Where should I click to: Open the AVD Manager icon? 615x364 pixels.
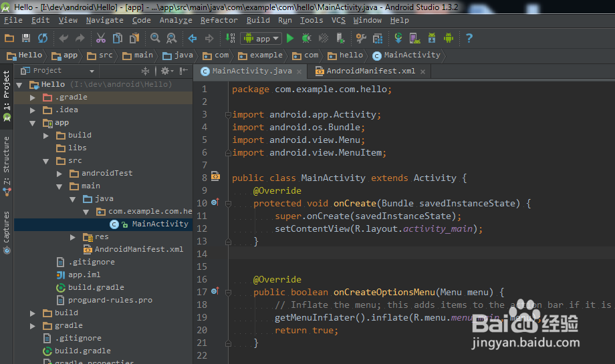(x=414, y=38)
